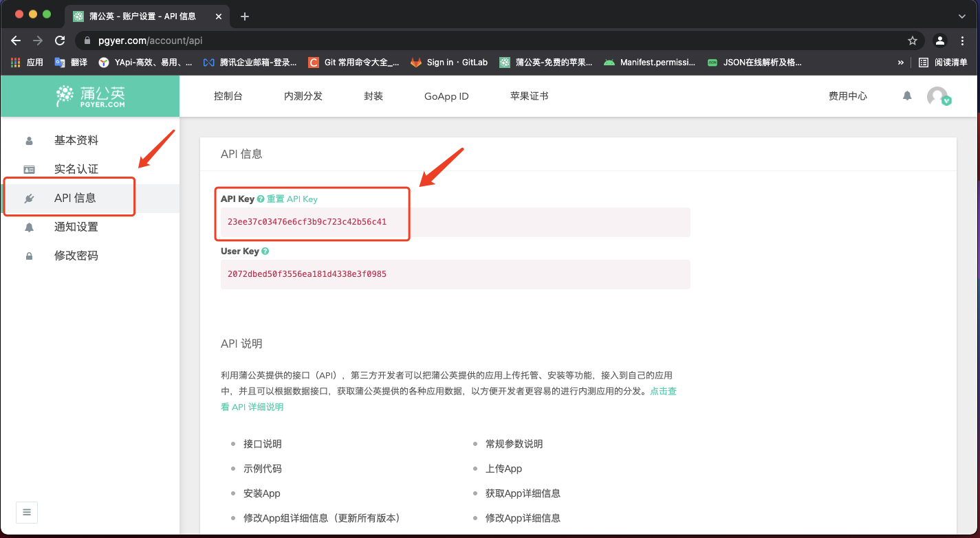Reload the page with the refresh icon
Screen dimensions: 980x538
pos(60,41)
